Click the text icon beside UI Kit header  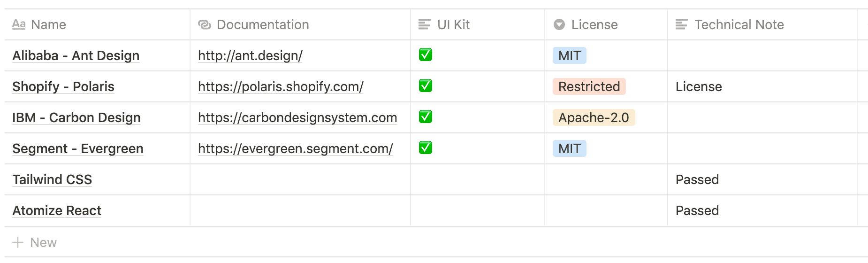[x=424, y=24]
